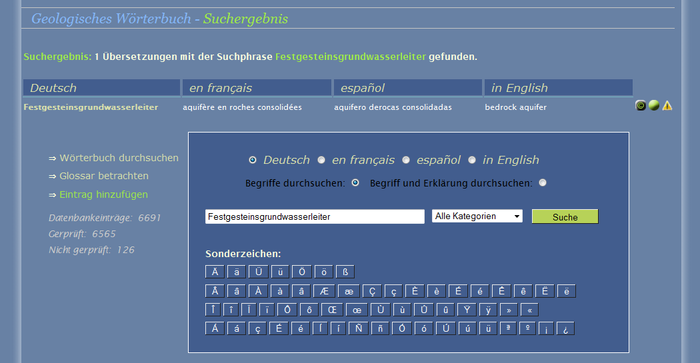This screenshot has height=363, width=700.
Task: Insert special character lowercase æ
Action: (x=349, y=291)
